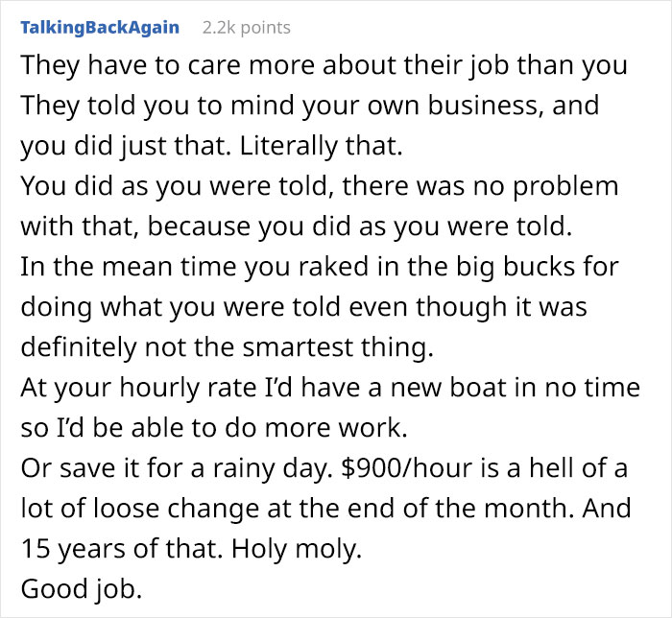Click the line 'In the mean time you raked'
This screenshot has height=618, width=672.
(322, 267)
